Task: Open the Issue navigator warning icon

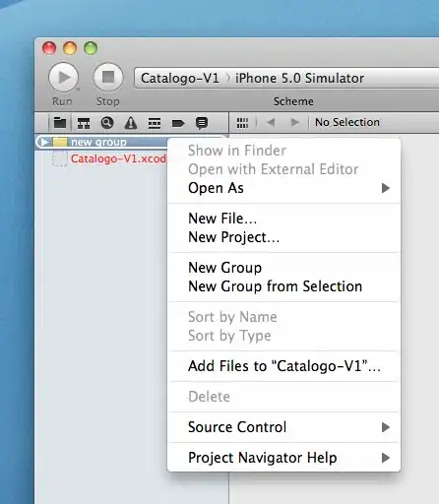Action: point(131,123)
